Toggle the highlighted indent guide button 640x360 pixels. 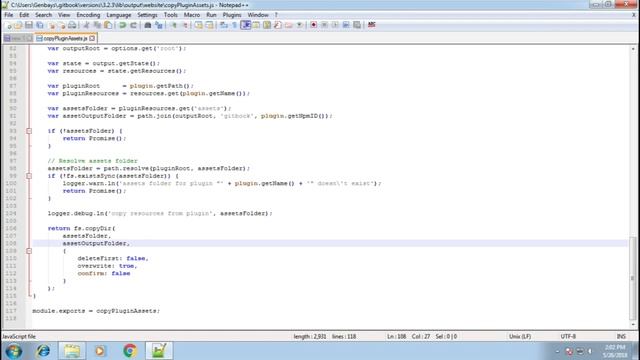point(245,25)
